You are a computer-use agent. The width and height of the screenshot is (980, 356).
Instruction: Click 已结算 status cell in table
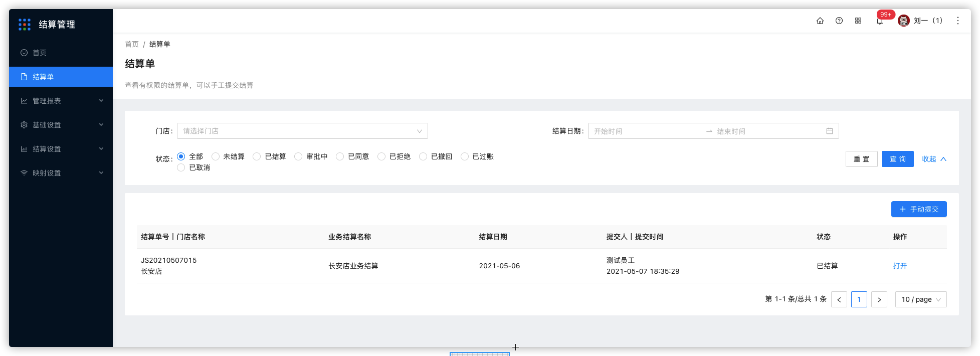tap(827, 266)
